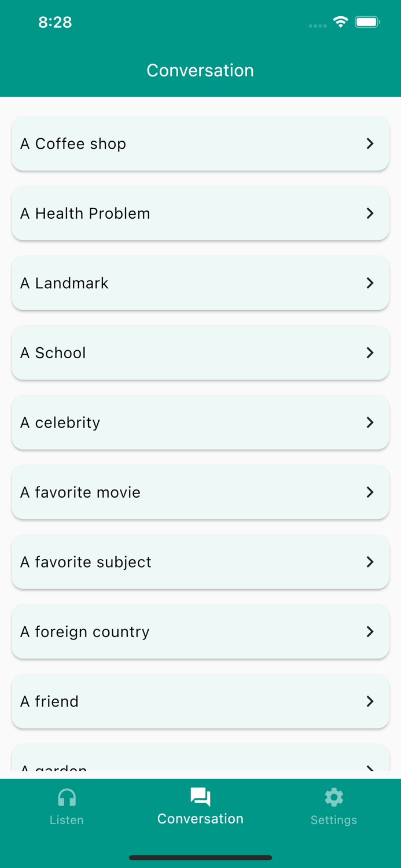This screenshot has width=401, height=868.
Task: Tap the Conversation header title
Action: click(x=200, y=70)
